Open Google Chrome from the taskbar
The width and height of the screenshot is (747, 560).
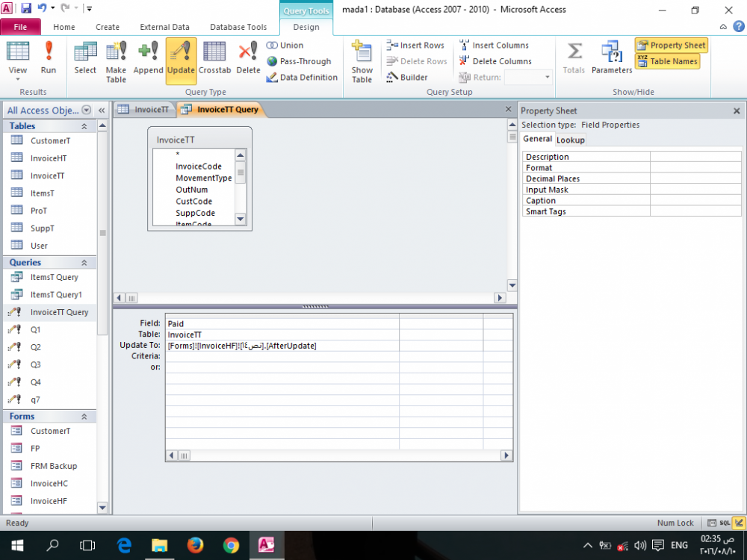(x=231, y=545)
